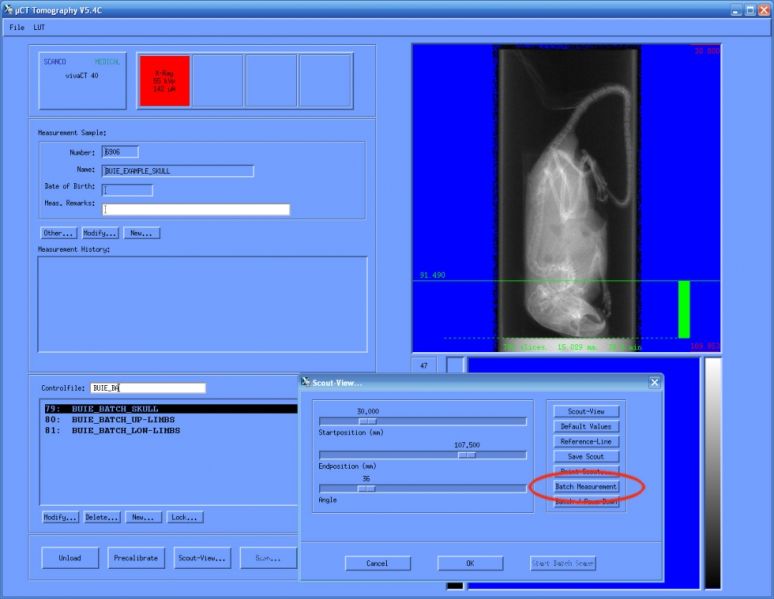Select control file 80: BUIE_BATCH_UP-LIMBS
The height and width of the screenshot is (599, 774).
(x=171, y=420)
